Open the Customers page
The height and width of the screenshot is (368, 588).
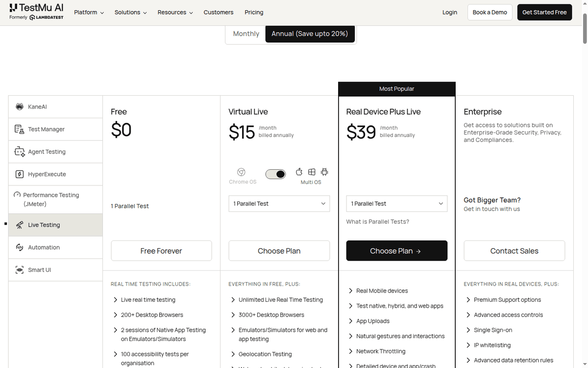pyautogui.click(x=219, y=12)
